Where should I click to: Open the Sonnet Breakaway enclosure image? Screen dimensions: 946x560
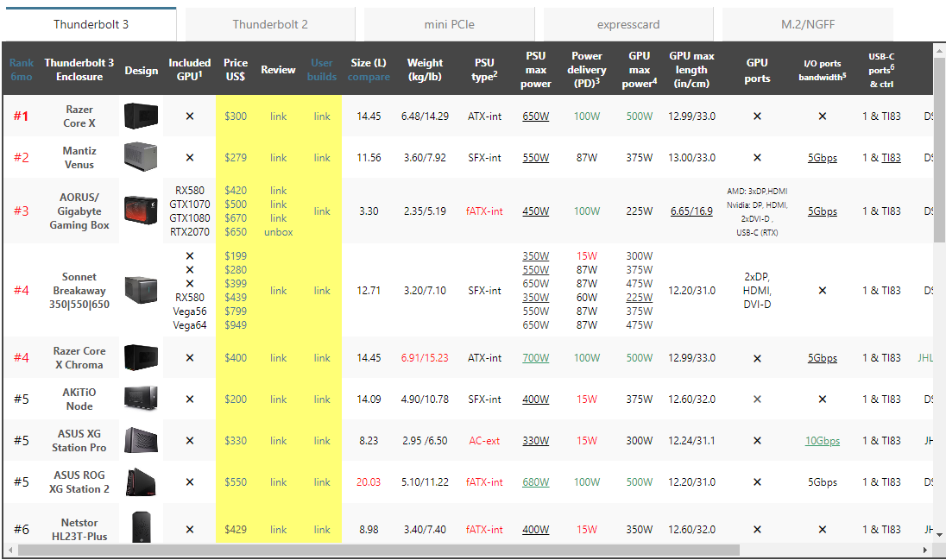141,290
